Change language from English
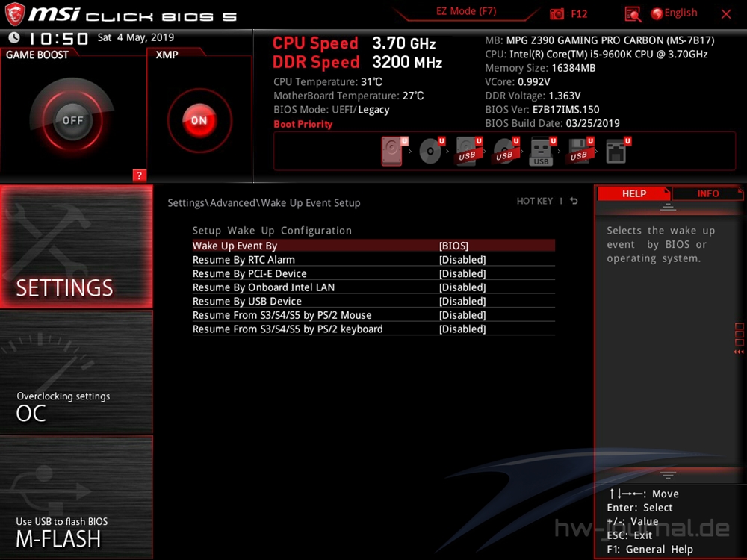The height and width of the screenshot is (560, 747). (681, 13)
